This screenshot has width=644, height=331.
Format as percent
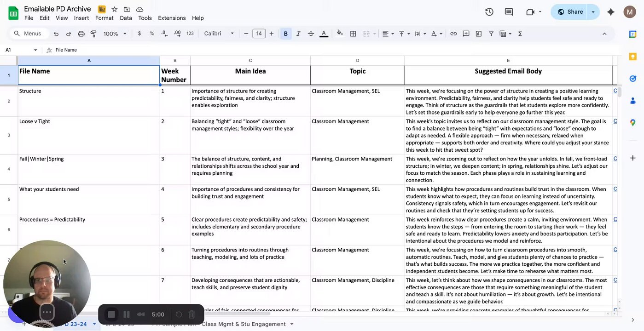pyautogui.click(x=152, y=34)
